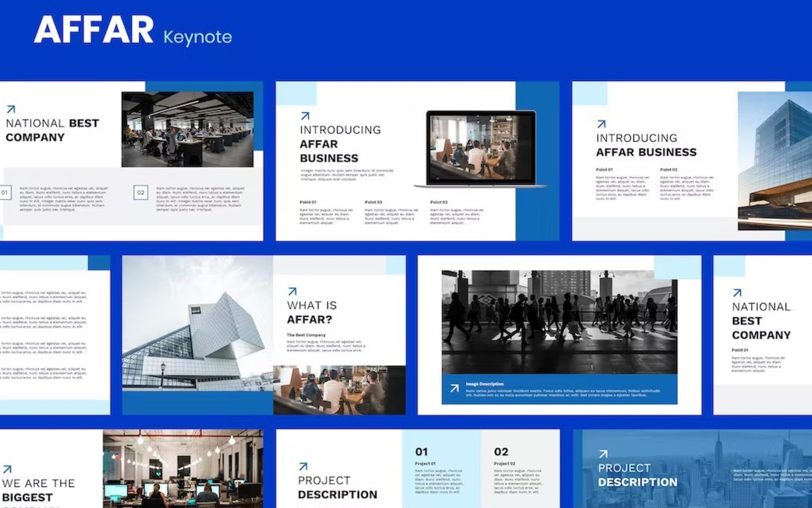Viewport: 812px width, 508px height.
Task: Click arrow icon above 'WE ARE THE BIGGEST'
Action: click(7, 469)
